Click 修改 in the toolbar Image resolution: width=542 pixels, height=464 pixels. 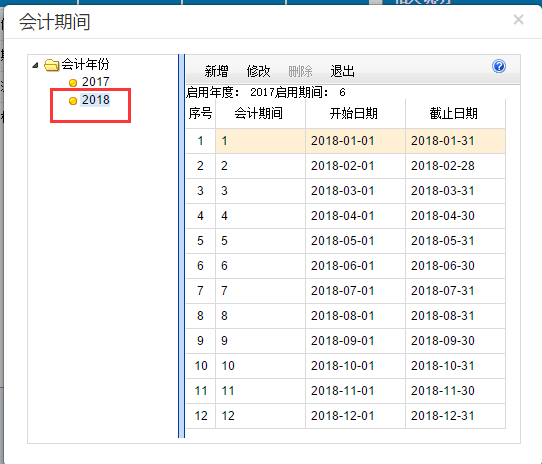click(259, 71)
